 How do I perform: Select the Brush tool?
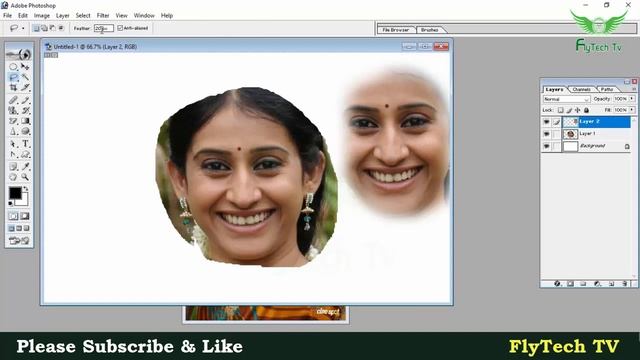coord(25,100)
